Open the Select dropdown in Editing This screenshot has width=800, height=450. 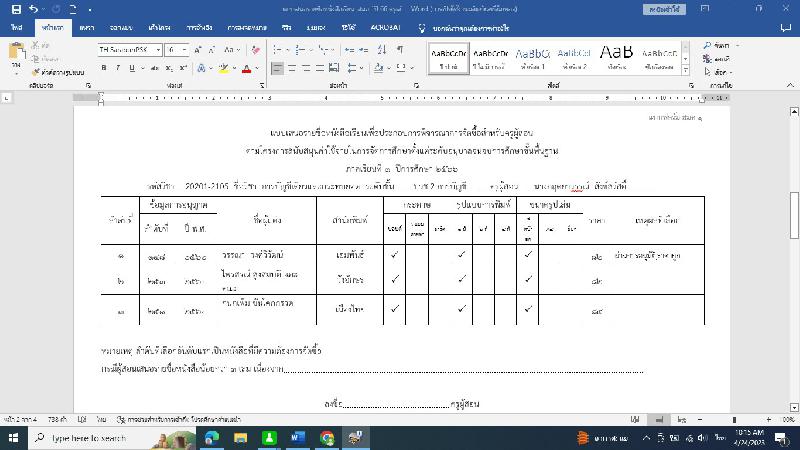(x=719, y=72)
